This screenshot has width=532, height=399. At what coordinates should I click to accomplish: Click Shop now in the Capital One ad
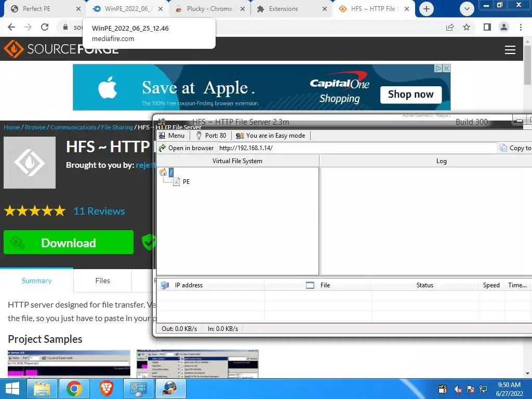(410, 95)
